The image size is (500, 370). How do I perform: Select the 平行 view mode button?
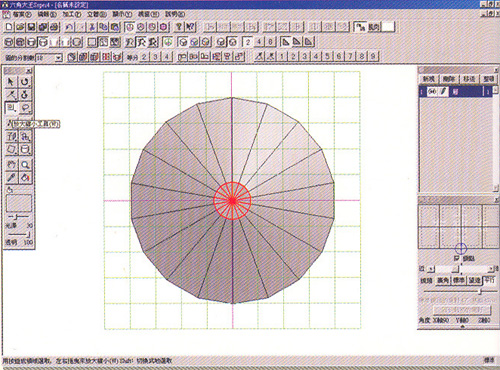[x=489, y=280]
